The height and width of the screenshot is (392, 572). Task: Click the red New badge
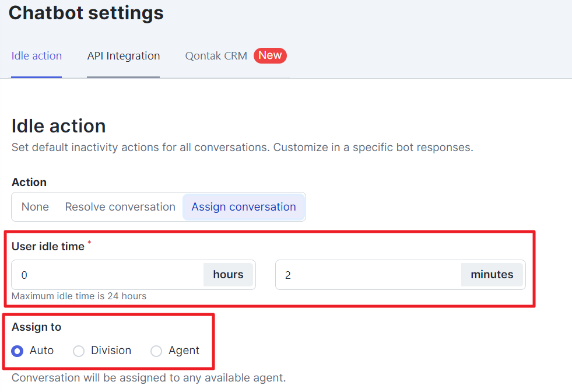[x=270, y=55]
